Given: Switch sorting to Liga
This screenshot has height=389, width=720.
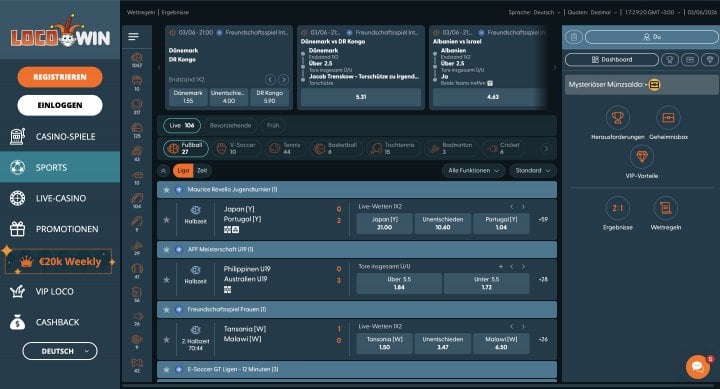Looking at the screenshot, I should coord(183,171).
